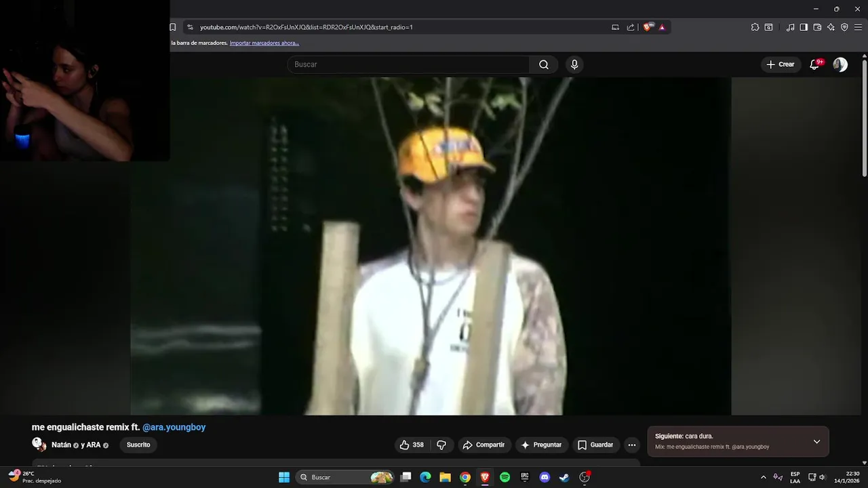This screenshot has width=868, height=488.
Task: Dislike the video with thumbs down
Action: (441, 445)
